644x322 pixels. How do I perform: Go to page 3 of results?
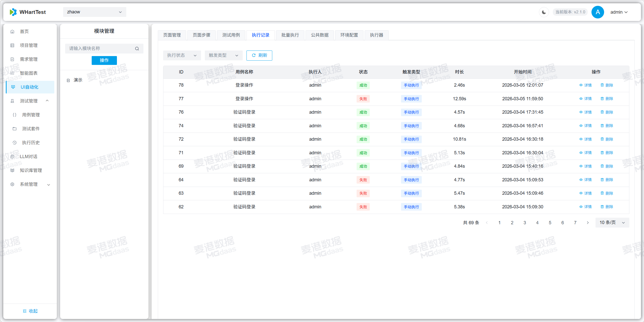pos(525,222)
